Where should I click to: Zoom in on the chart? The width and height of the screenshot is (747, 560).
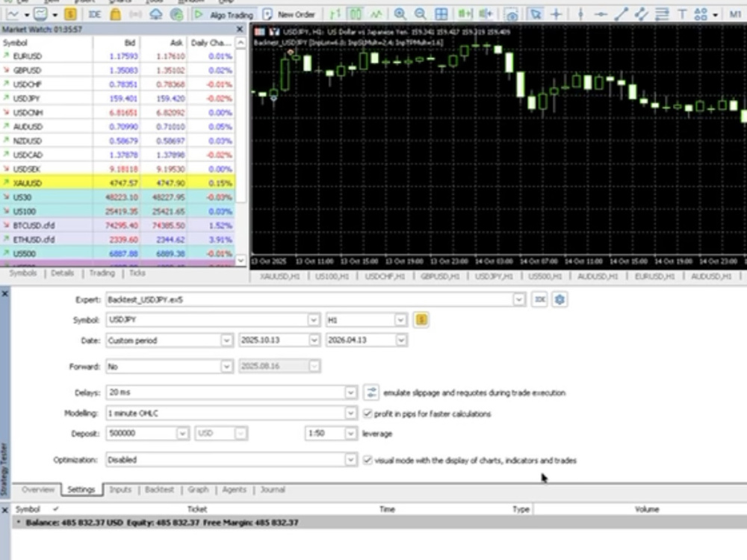(x=400, y=14)
